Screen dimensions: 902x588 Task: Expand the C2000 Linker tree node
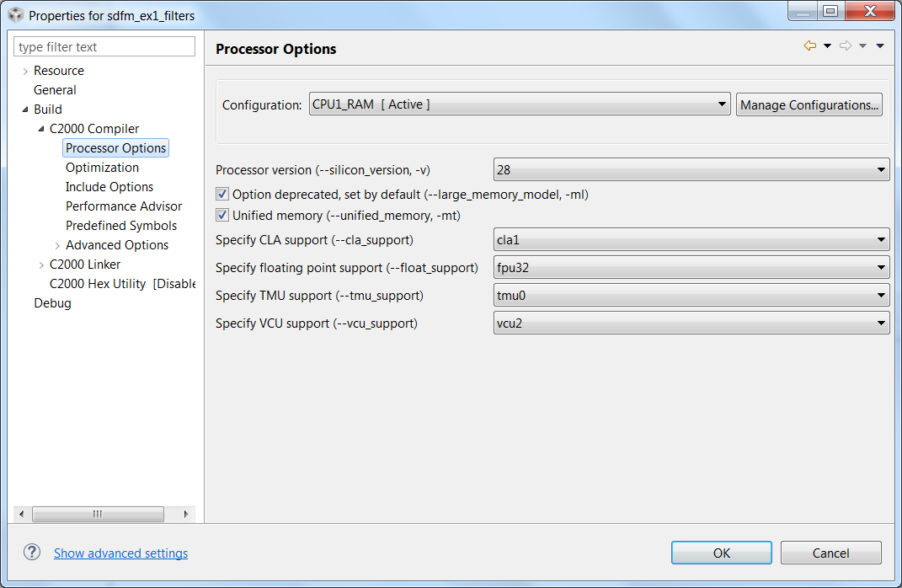(x=41, y=265)
